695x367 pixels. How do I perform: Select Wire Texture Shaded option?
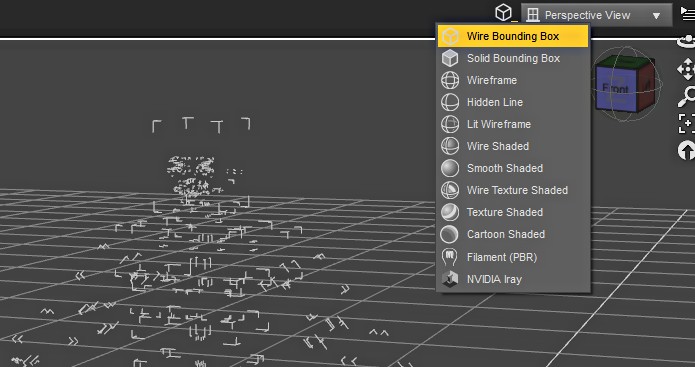pyautogui.click(x=513, y=190)
